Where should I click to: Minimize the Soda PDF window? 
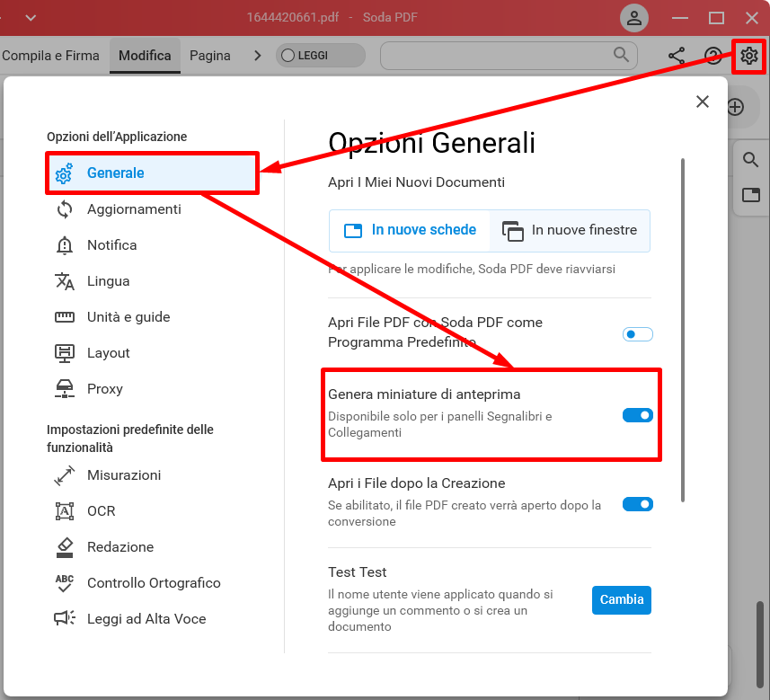[679, 18]
